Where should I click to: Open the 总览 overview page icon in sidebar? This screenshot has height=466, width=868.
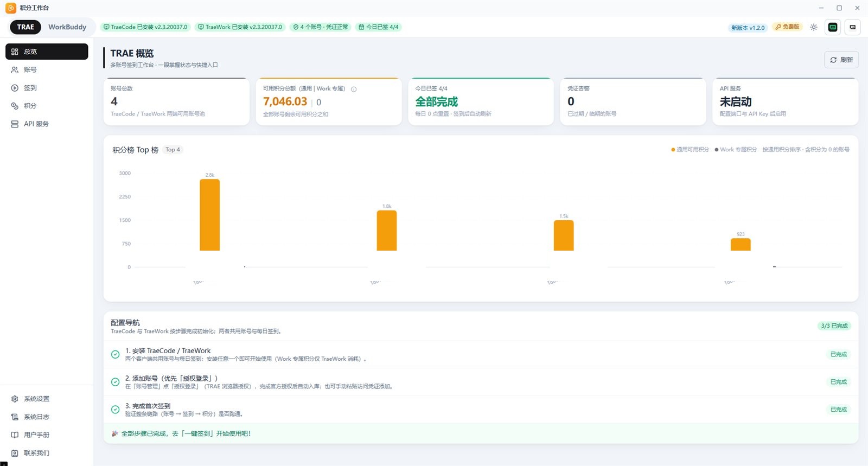15,52
